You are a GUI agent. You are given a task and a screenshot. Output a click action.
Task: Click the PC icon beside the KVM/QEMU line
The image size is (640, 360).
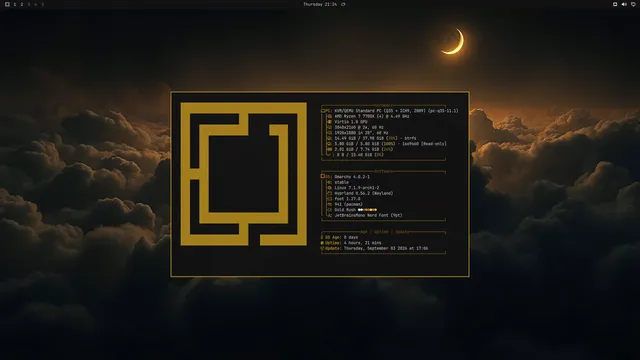coord(323,111)
